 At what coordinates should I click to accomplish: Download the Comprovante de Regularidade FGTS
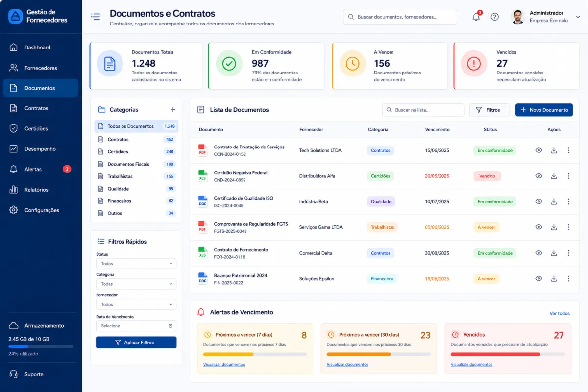[554, 227]
